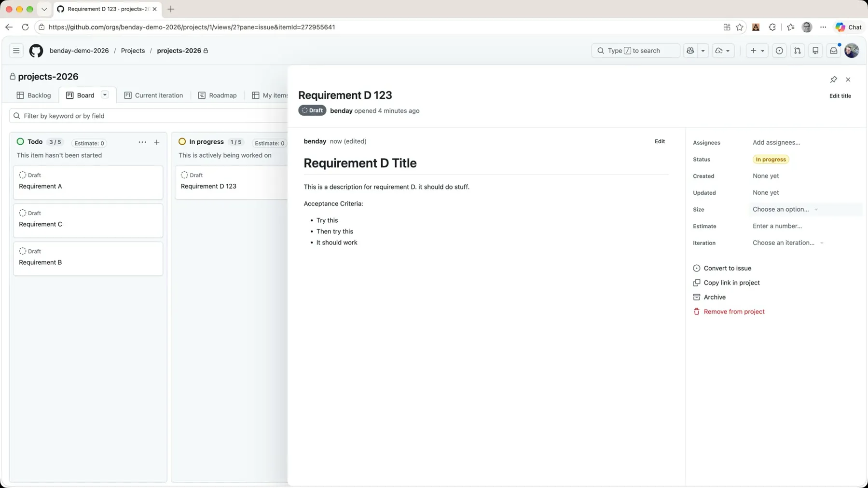This screenshot has height=488, width=868.
Task: Open Todo column options menu
Action: coord(142,142)
